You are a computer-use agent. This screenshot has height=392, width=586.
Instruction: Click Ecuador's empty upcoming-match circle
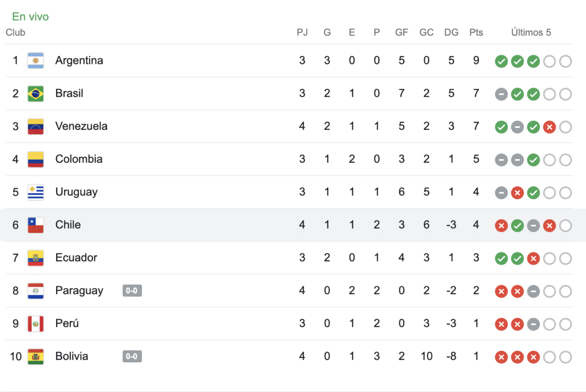point(550,258)
